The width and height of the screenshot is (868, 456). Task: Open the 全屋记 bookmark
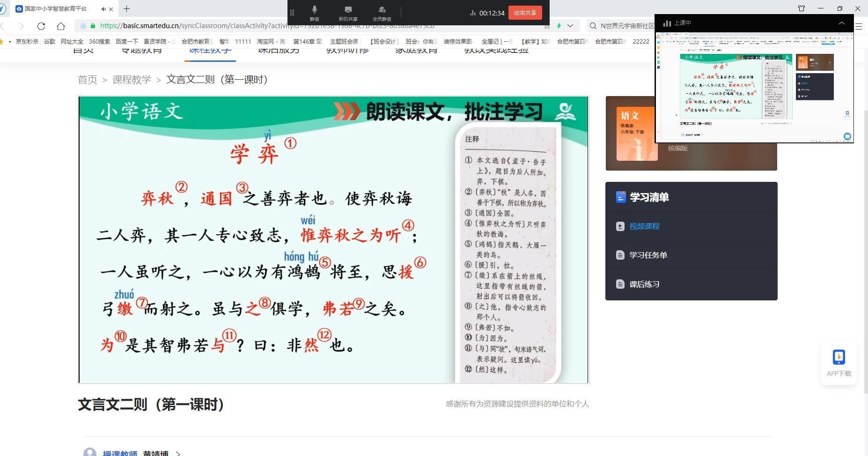click(497, 42)
